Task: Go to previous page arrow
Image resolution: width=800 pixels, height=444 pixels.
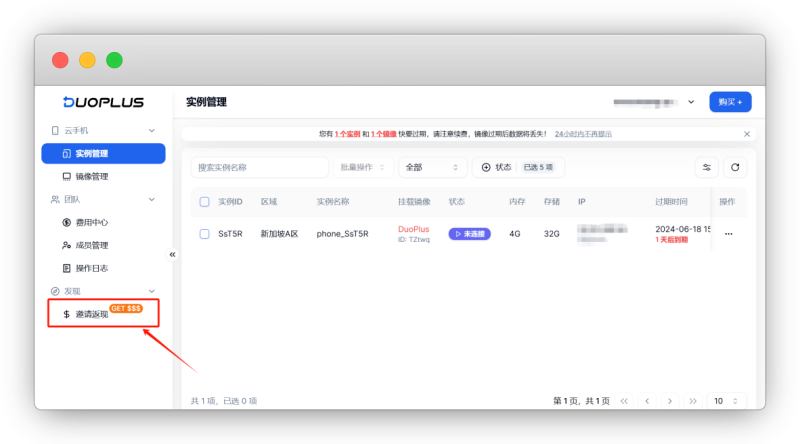Action: [647, 401]
